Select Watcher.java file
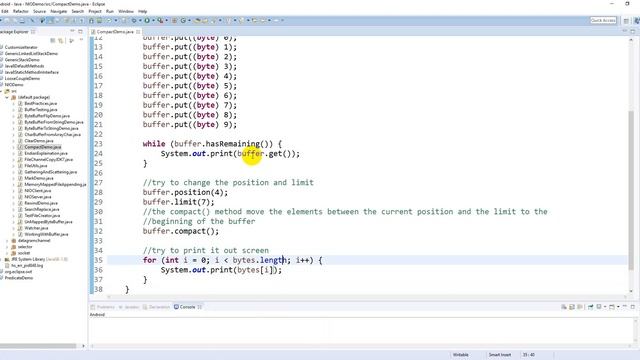Image resolution: width=640 pixels, height=360 pixels. [36, 228]
